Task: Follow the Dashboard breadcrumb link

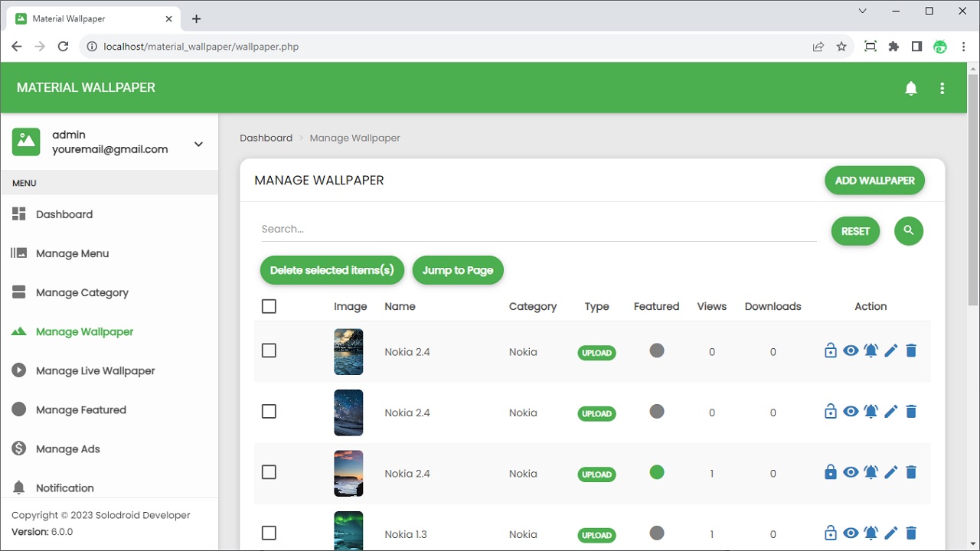Action: [266, 138]
